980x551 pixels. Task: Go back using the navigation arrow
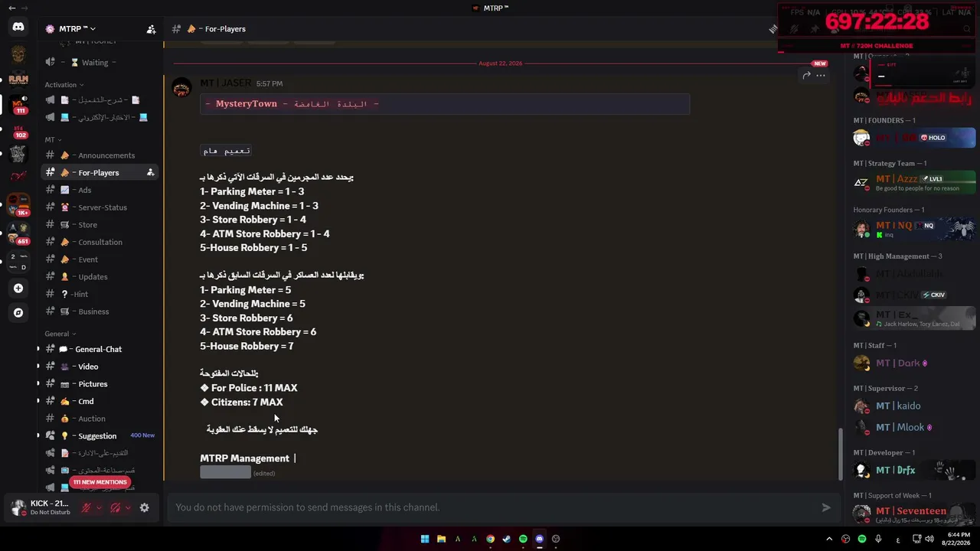pyautogui.click(x=11, y=8)
